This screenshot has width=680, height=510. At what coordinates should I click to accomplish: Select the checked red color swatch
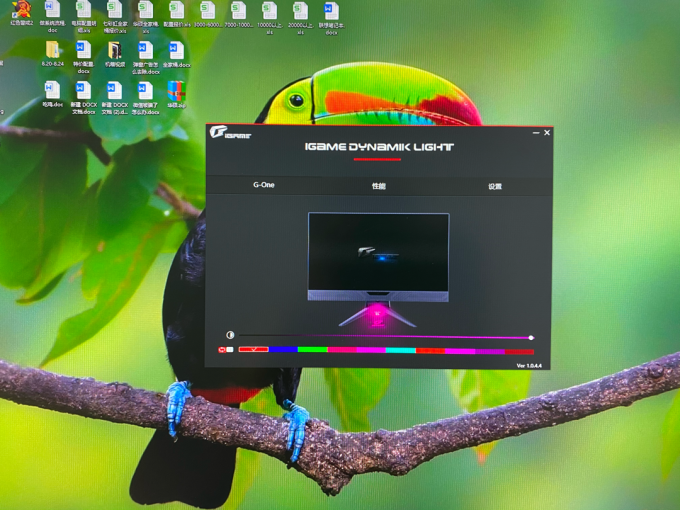(253, 349)
